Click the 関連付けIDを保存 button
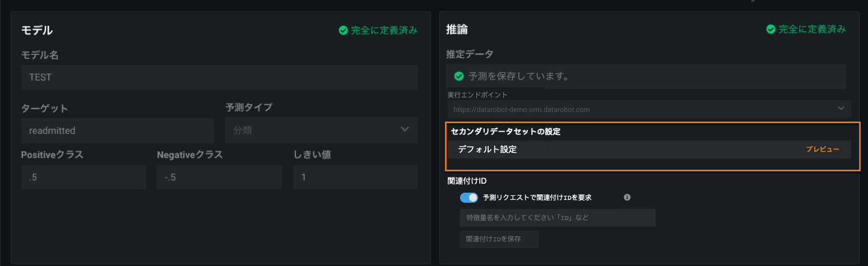The width and height of the screenshot is (868, 266). coord(499,239)
